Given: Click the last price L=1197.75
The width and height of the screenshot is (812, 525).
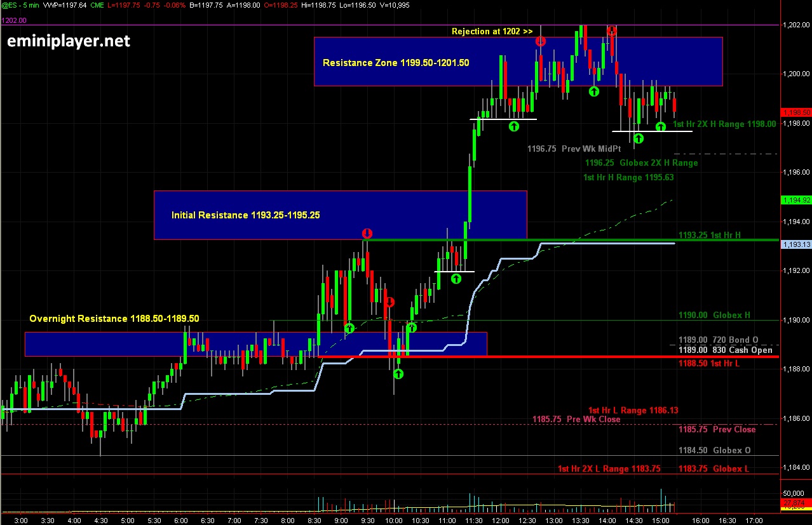Looking at the screenshot, I should (123, 6).
